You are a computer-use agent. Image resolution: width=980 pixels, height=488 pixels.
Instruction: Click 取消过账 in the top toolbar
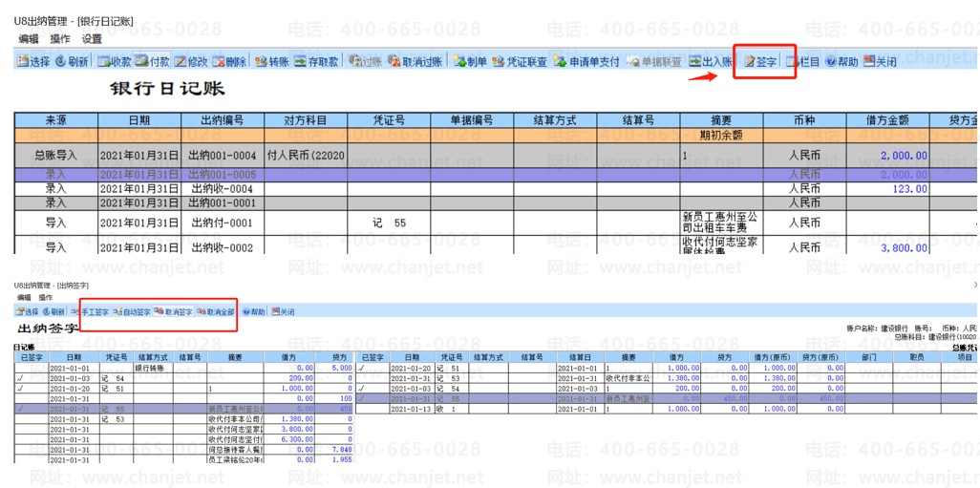(x=415, y=62)
